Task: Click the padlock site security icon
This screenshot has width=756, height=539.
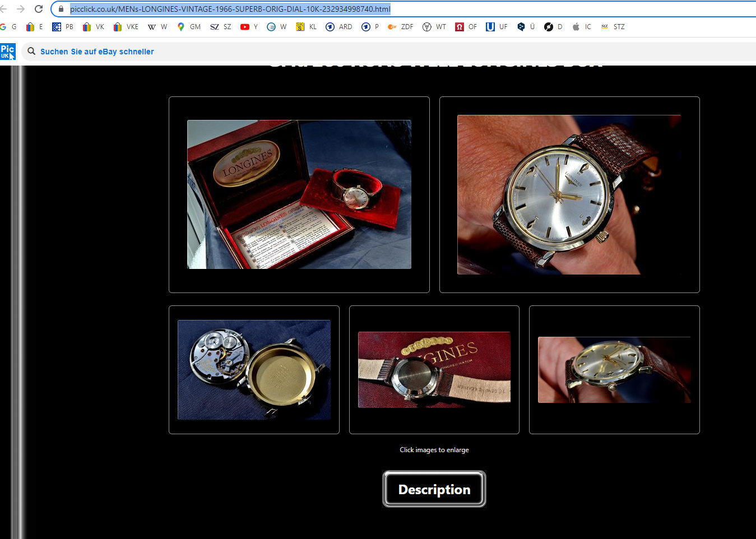Action: [61, 9]
